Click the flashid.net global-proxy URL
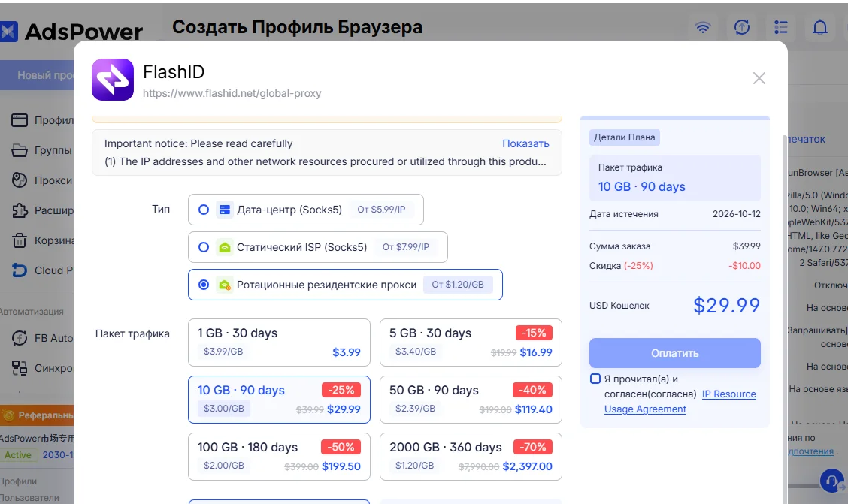848x504 pixels. (232, 93)
